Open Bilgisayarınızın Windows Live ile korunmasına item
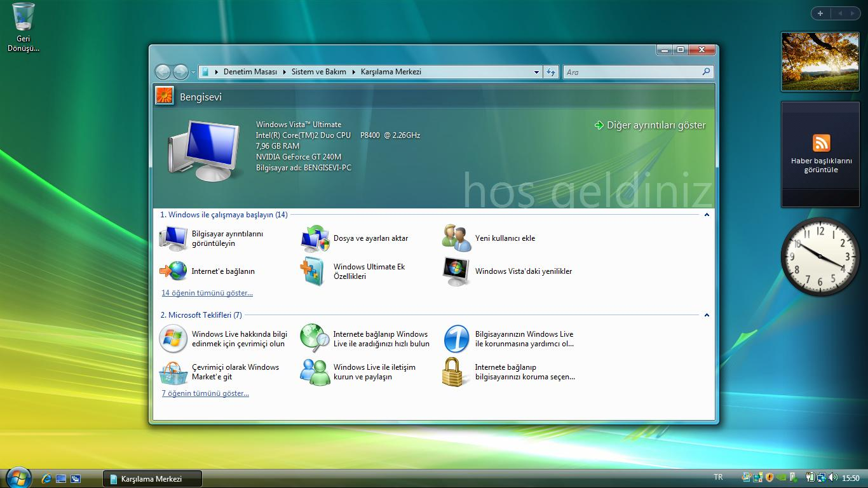Image resolution: width=868 pixels, height=488 pixels. click(508, 339)
